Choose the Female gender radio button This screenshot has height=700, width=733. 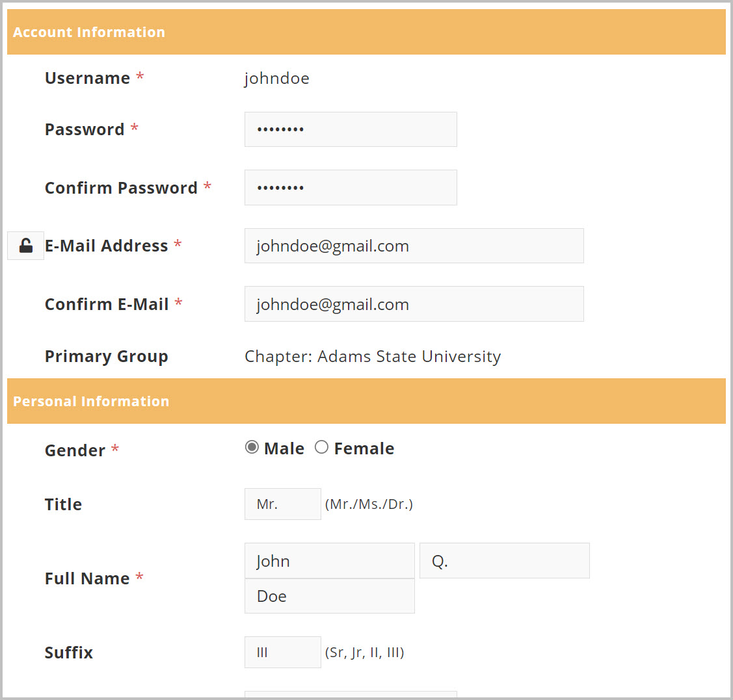[321, 447]
